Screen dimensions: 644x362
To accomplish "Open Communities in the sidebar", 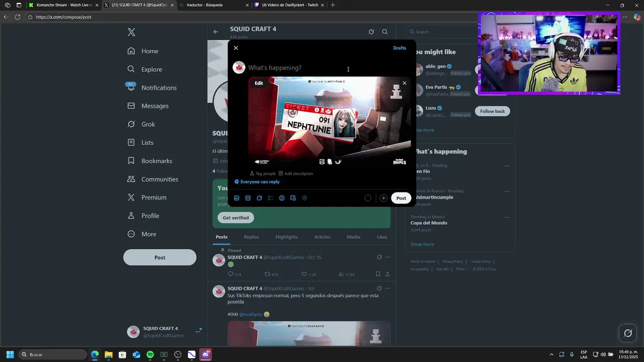I will point(152,179).
